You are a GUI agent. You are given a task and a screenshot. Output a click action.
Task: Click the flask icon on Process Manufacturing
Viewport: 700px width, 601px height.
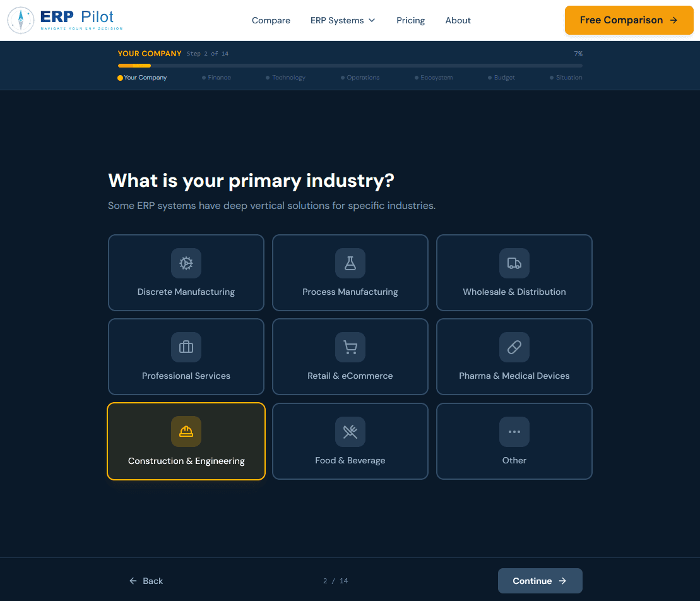coord(350,263)
